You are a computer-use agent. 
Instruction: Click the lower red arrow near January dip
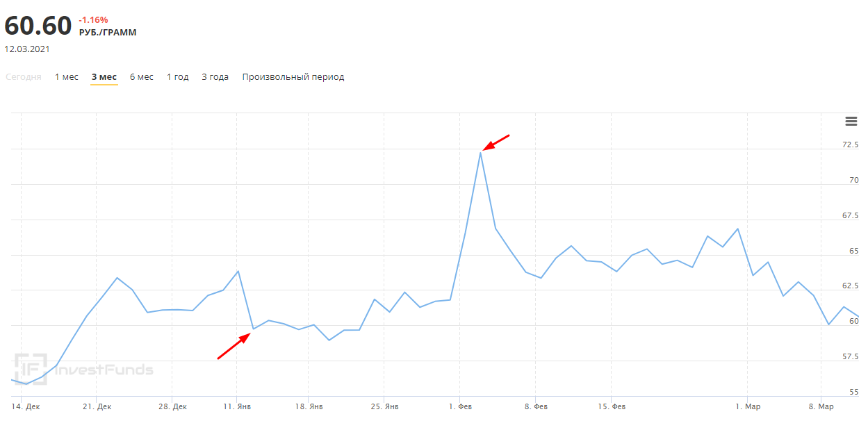(234, 346)
